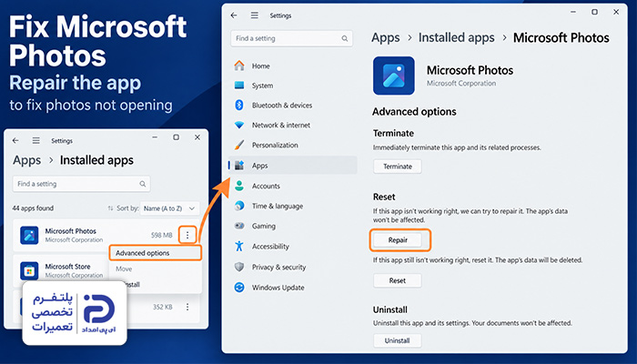Open Bluetooth & devices settings label
637x364 pixels.
(282, 106)
